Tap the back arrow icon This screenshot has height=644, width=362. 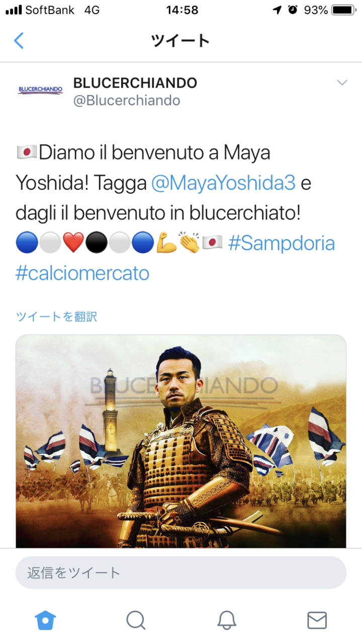pos(19,40)
